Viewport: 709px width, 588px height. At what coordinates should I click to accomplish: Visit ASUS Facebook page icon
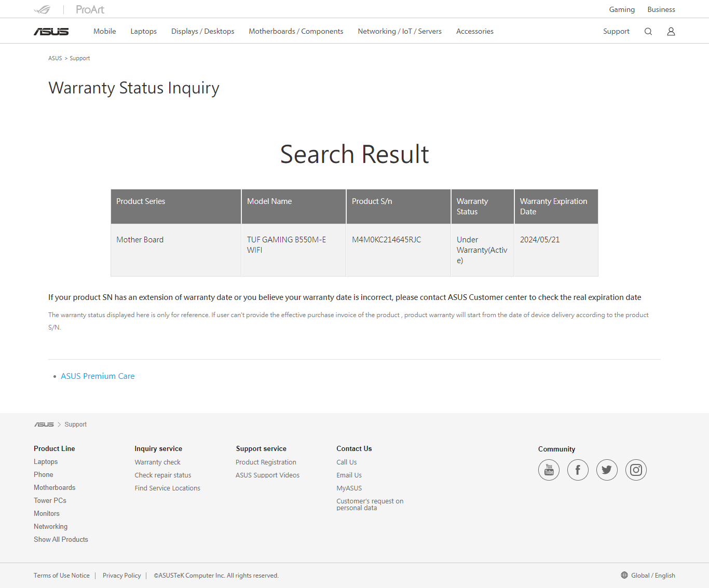[x=578, y=470]
